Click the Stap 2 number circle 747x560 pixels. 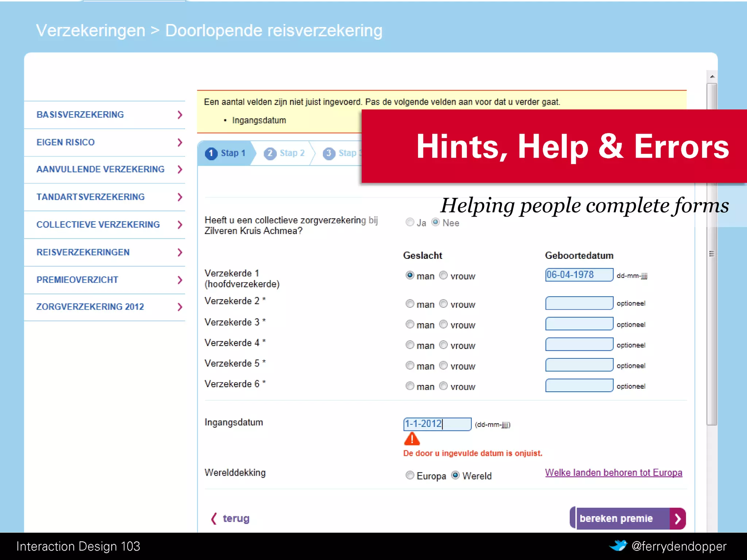point(270,153)
